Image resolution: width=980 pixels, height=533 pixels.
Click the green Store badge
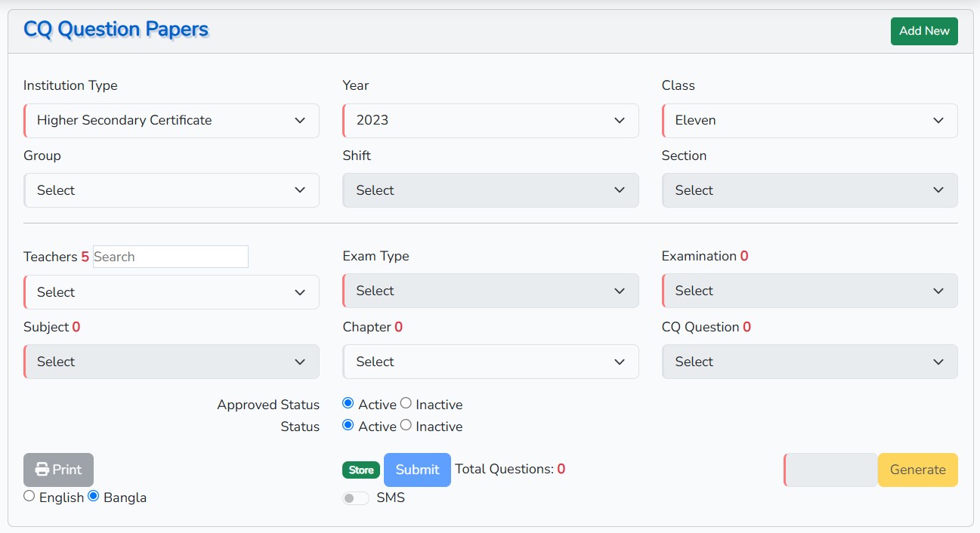pos(361,470)
